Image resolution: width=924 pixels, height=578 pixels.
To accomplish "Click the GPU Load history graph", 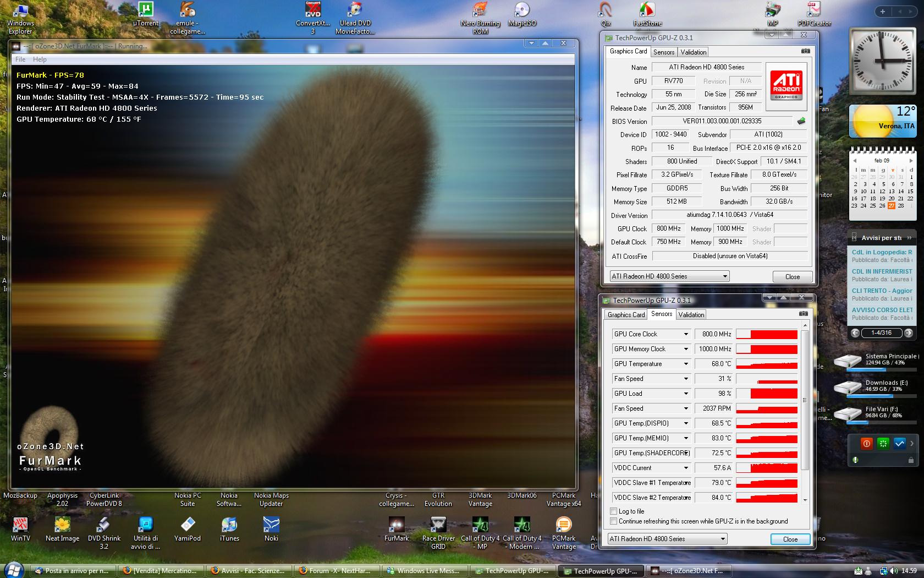I will coord(767,394).
